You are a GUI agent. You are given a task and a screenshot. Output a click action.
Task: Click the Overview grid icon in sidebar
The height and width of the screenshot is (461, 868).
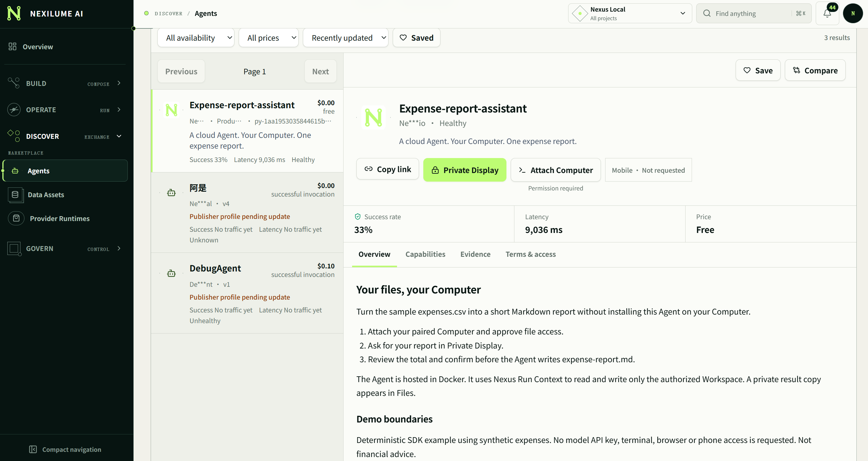tap(13, 46)
